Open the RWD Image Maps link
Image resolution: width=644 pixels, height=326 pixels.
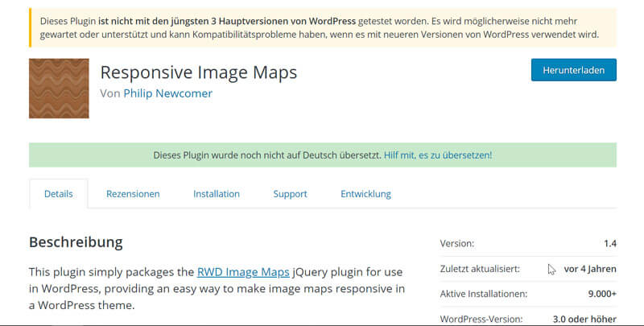[243, 272]
